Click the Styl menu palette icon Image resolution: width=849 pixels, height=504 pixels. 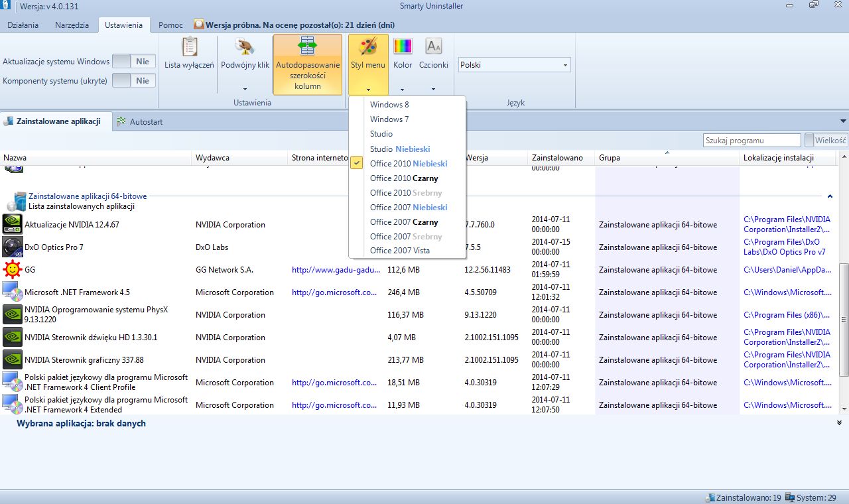coord(367,46)
